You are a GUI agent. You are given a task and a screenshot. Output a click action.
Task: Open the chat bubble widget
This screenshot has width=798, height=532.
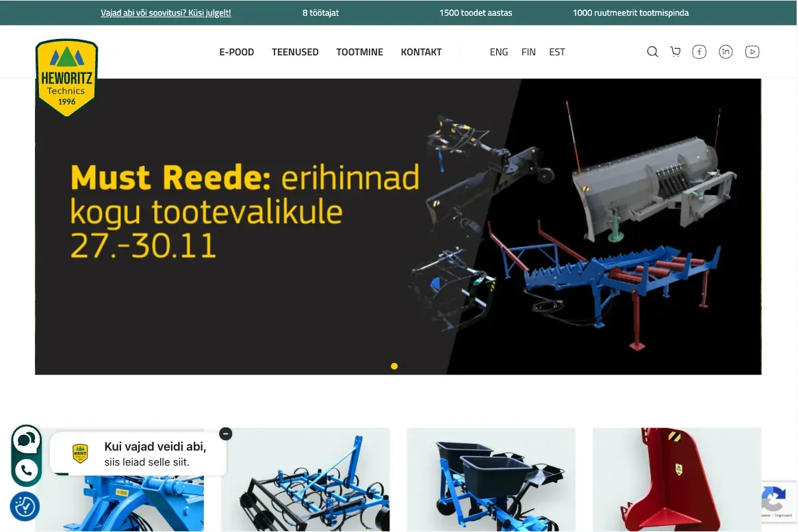click(x=26, y=439)
